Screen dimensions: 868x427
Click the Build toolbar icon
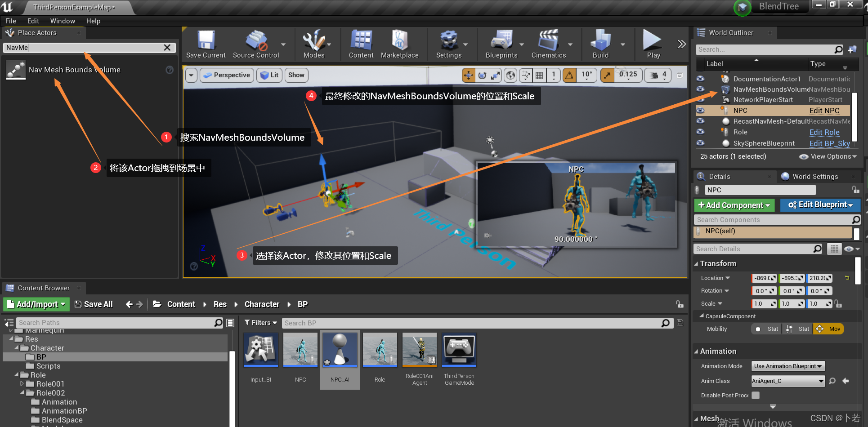600,44
